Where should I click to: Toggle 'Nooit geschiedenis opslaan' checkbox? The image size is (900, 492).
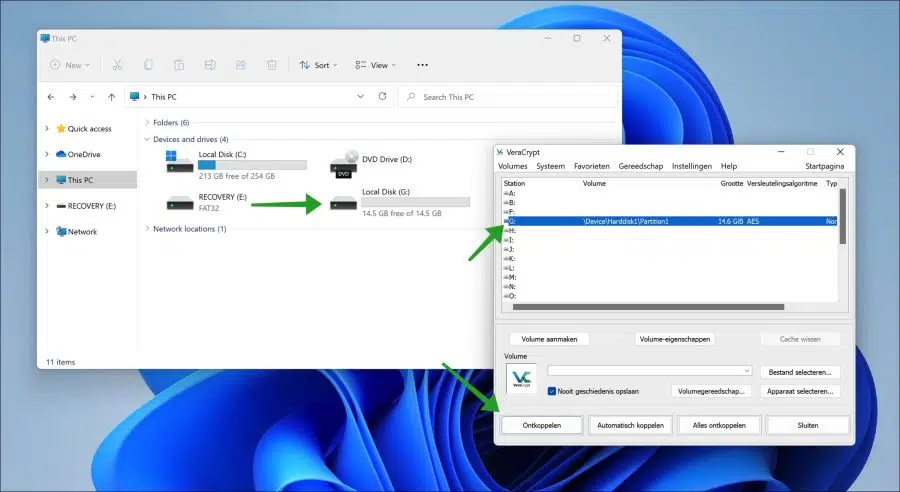[x=552, y=391]
